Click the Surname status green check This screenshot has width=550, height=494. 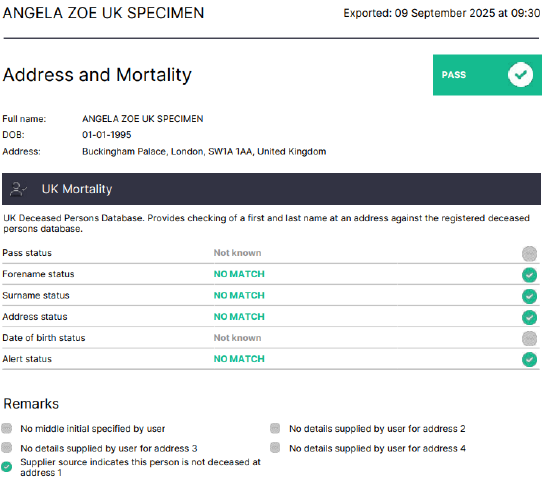click(x=529, y=296)
